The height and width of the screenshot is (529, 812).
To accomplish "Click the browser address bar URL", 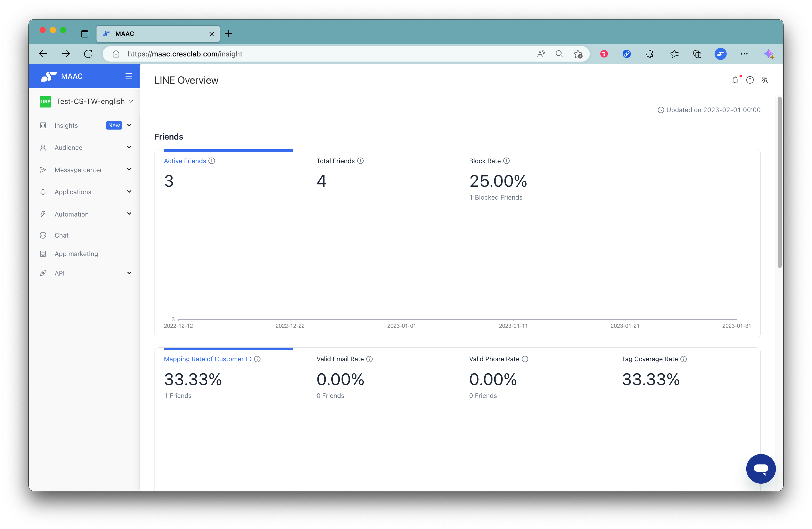I will [x=185, y=54].
